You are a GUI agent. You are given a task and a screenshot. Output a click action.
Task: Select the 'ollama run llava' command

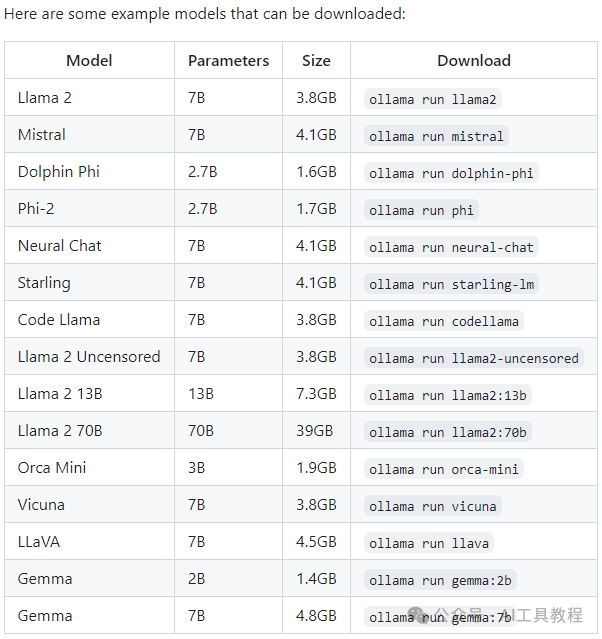(429, 543)
